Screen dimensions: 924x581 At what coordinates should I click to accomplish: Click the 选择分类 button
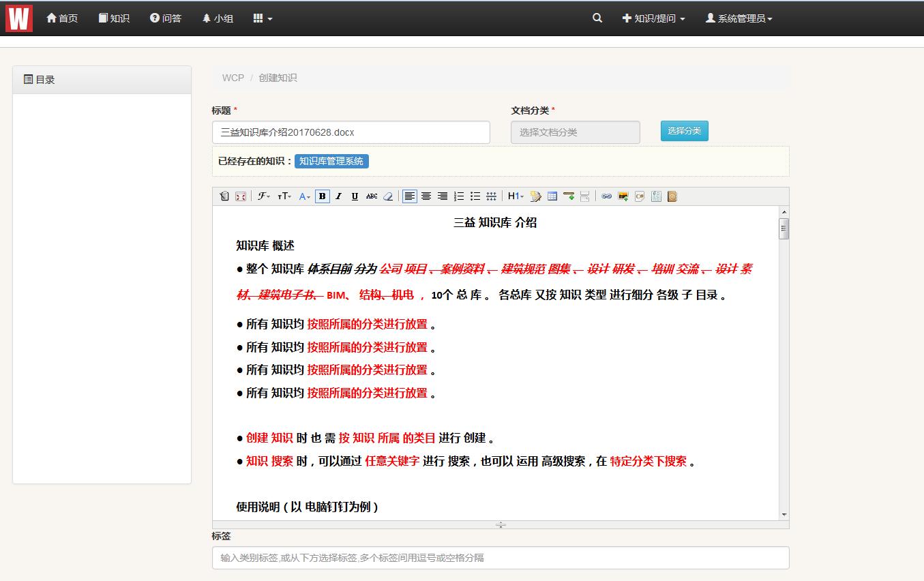[x=684, y=130]
